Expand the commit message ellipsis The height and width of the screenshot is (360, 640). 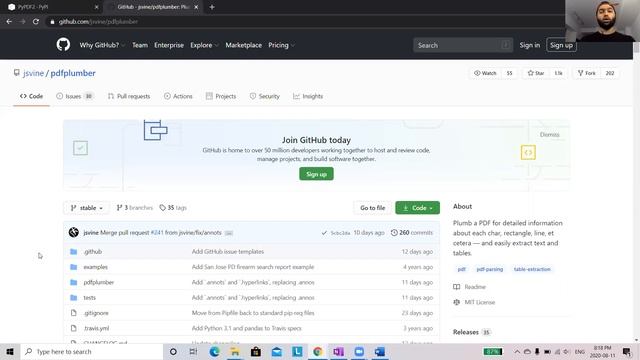(x=229, y=233)
